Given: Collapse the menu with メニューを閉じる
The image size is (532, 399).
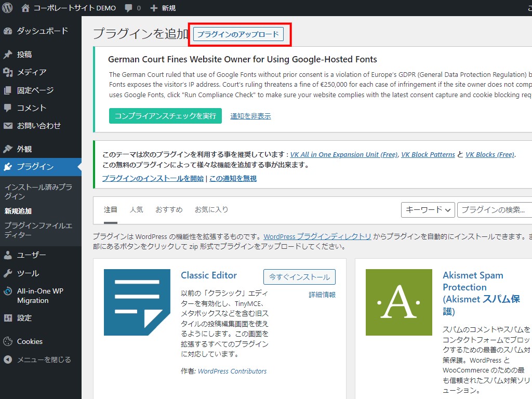Looking at the screenshot, I should [x=37, y=360].
